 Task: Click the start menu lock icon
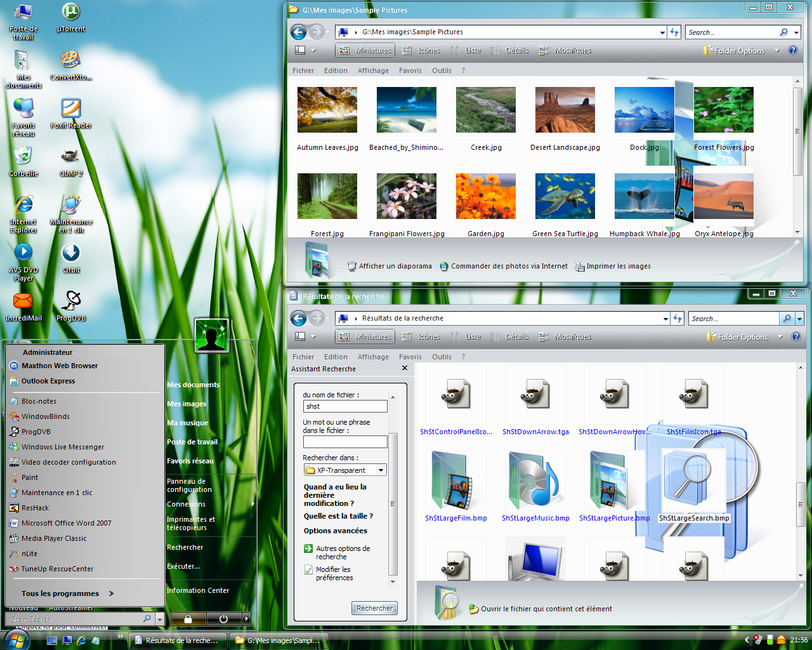pos(188,618)
